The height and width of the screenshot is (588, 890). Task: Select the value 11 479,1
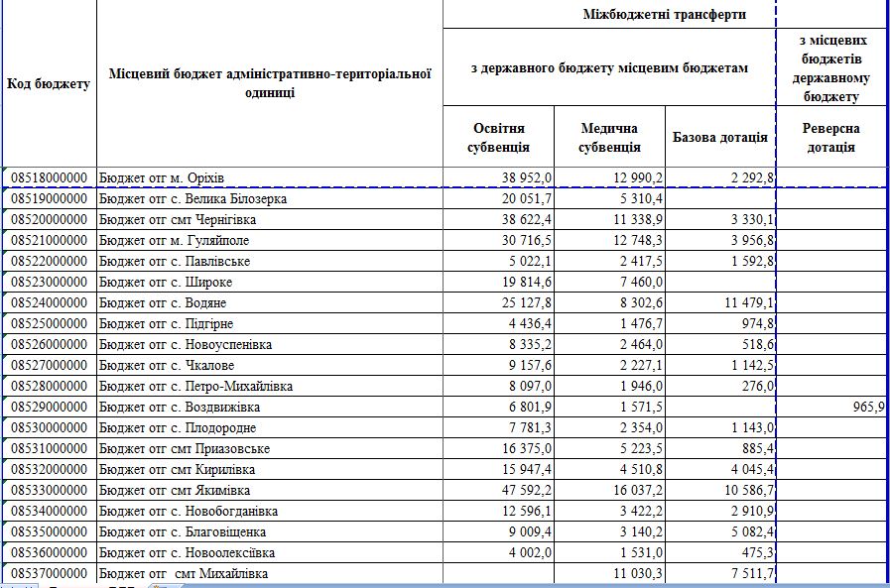click(x=720, y=302)
